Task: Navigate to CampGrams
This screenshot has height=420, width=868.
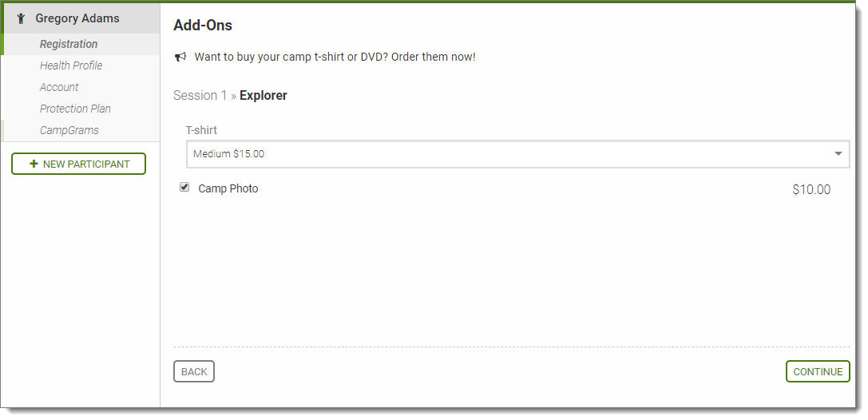Action: 69,130
